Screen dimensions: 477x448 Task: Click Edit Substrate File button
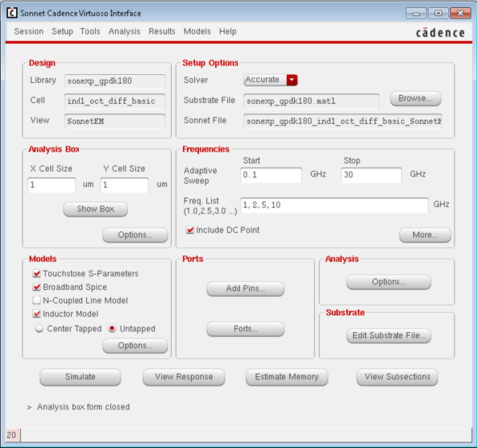389,336
